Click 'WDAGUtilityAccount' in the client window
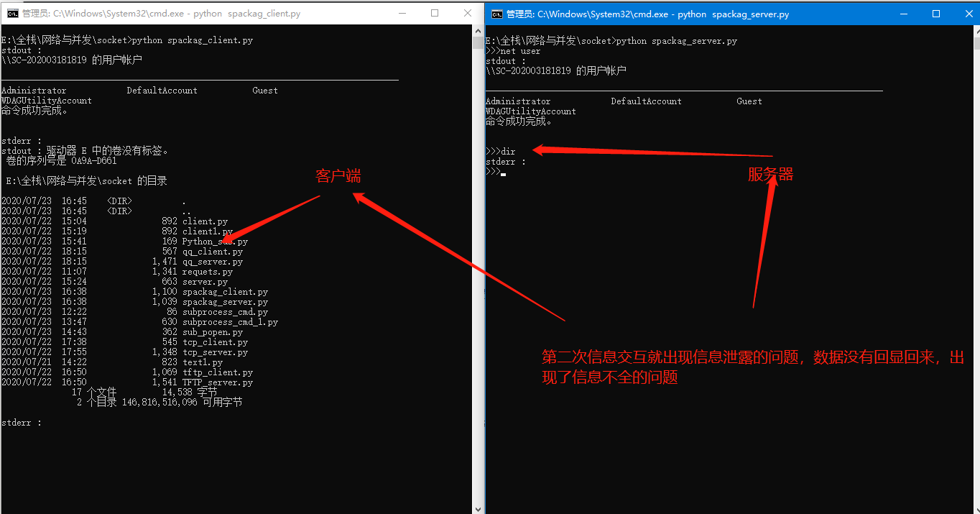 click(47, 101)
